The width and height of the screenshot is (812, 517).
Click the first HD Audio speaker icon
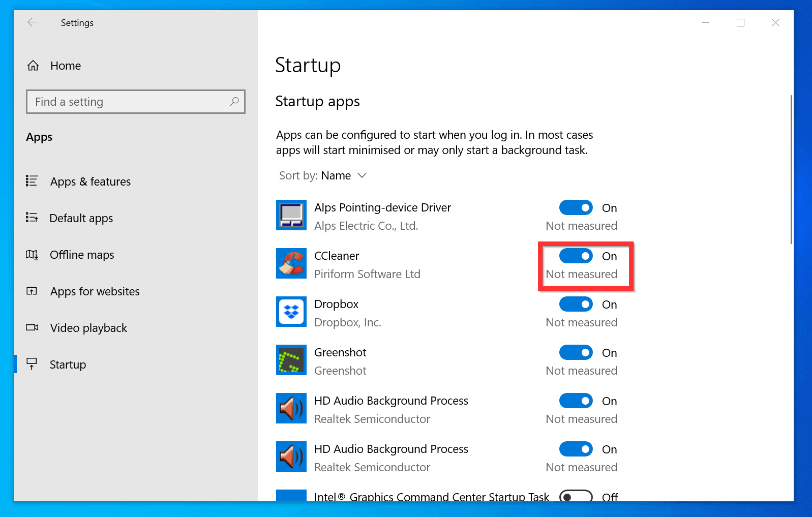pyautogui.click(x=291, y=408)
